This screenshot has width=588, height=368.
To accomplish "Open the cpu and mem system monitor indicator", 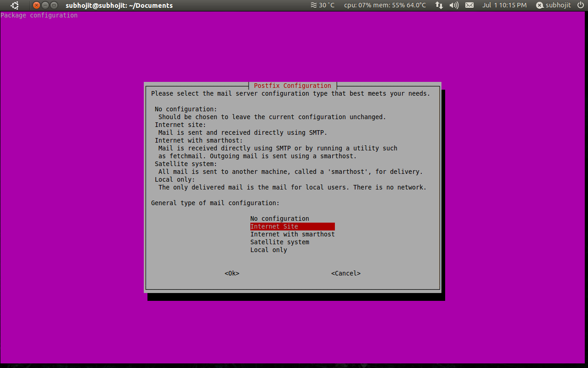I will (385, 6).
